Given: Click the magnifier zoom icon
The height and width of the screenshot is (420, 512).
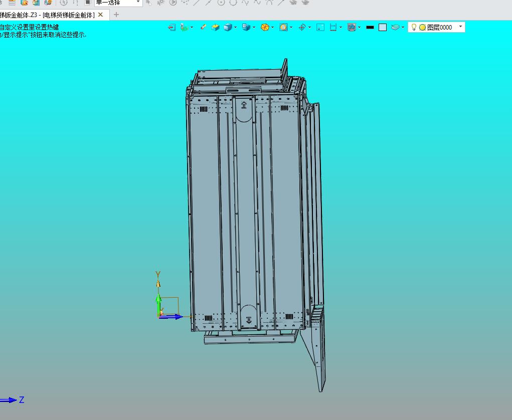Looking at the screenshot, I should click(x=283, y=28).
